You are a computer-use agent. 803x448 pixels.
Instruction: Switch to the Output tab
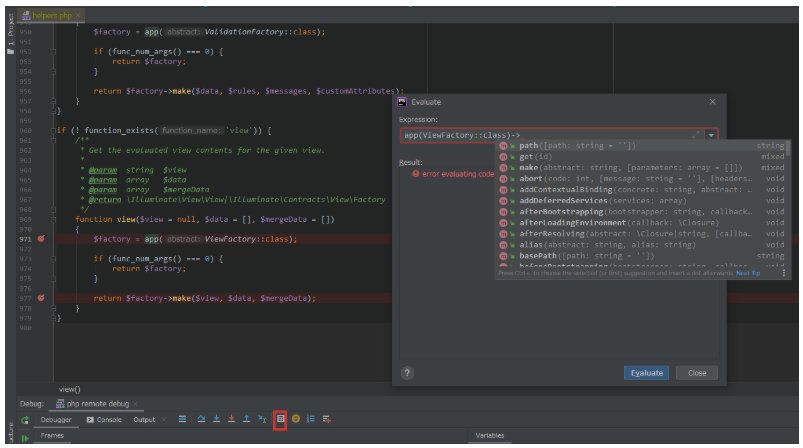tap(144, 420)
